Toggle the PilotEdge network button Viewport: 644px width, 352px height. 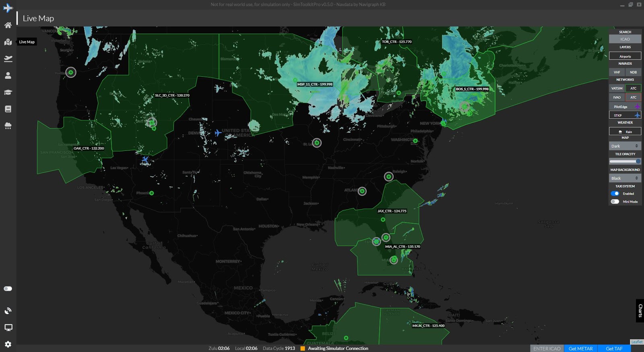625,107
